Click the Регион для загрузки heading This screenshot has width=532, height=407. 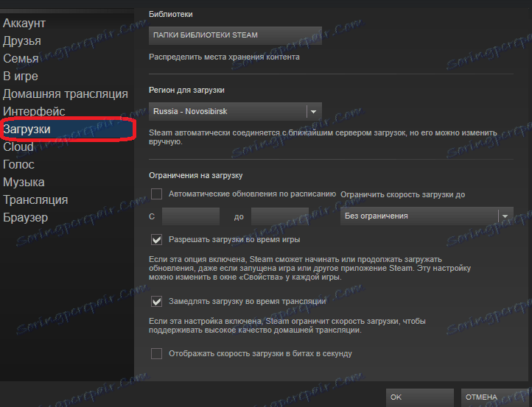point(186,90)
